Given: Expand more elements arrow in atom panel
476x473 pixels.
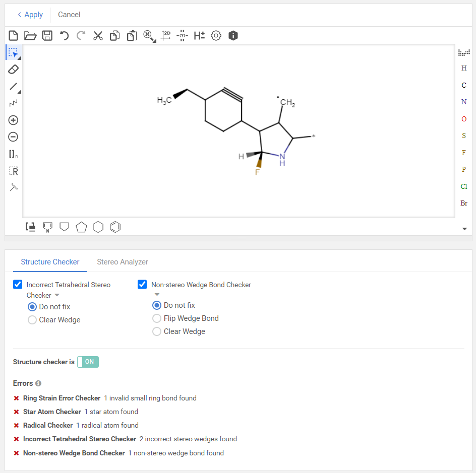Looking at the screenshot, I should pos(464,229).
